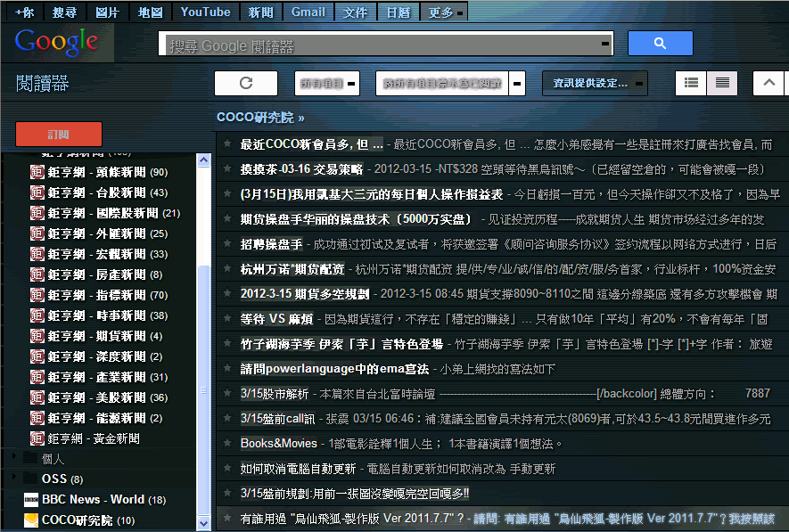Open the mark-all-as-read dropdown arrow

(x=517, y=83)
